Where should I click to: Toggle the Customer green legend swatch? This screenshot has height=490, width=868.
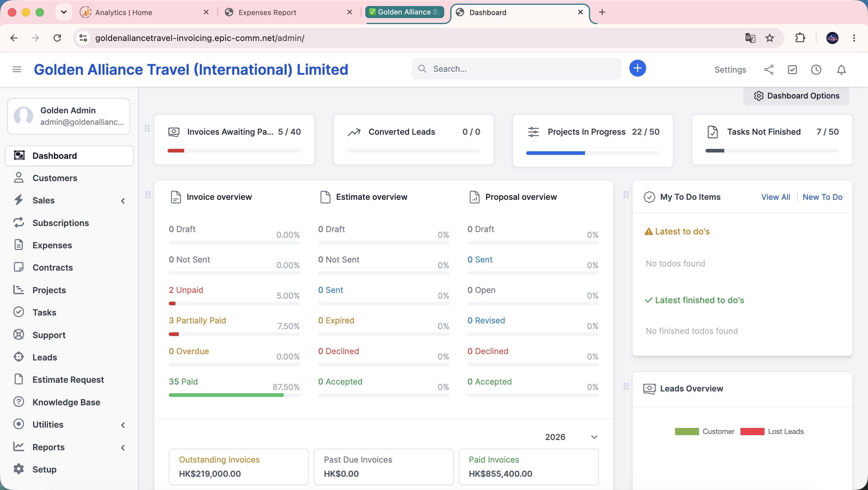(x=687, y=431)
